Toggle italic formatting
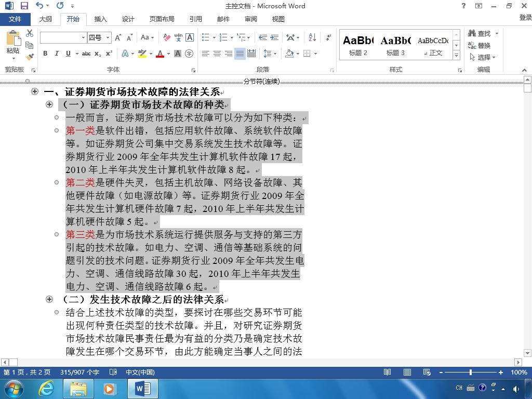 pos(57,54)
